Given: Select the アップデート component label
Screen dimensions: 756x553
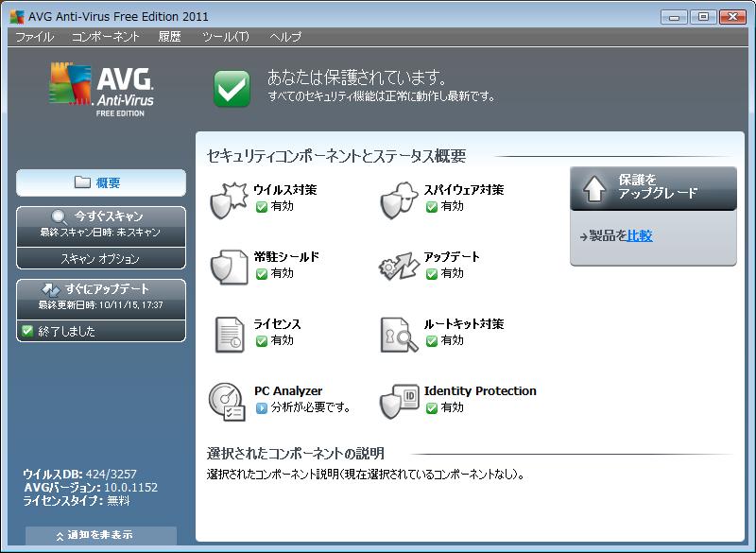Looking at the screenshot, I should (x=452, y=256).
